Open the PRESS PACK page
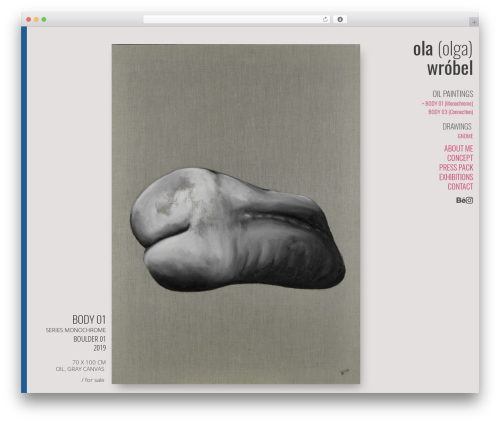Viewport: 500px width, 423px height. pyautogui.click(x=456, y=167)
